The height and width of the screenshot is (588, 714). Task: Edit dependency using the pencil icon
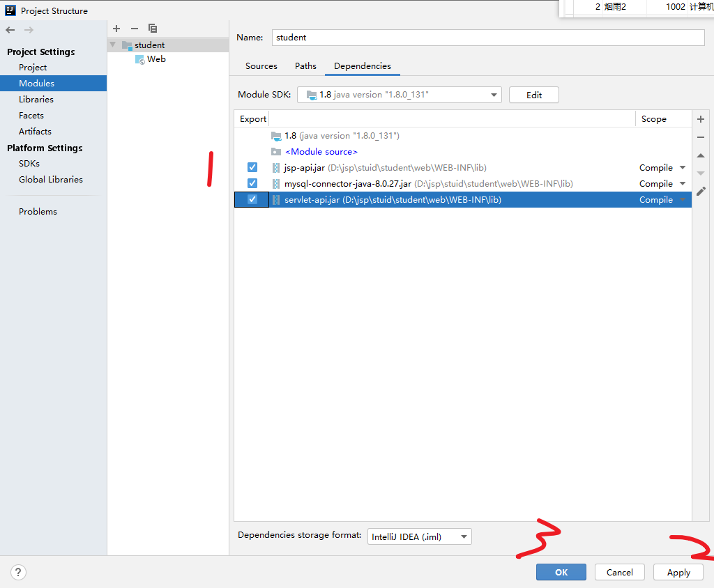pyautogui.click(x=701, y=191)
